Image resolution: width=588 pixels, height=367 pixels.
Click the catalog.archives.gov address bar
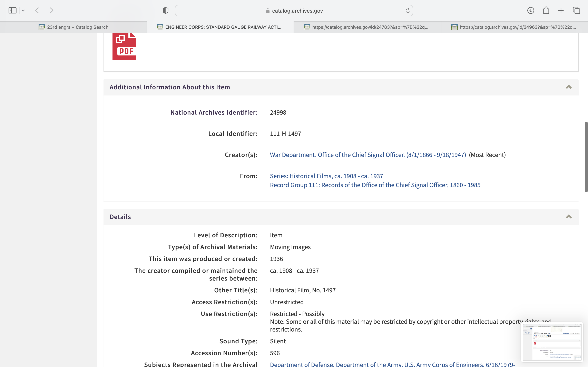294,11
